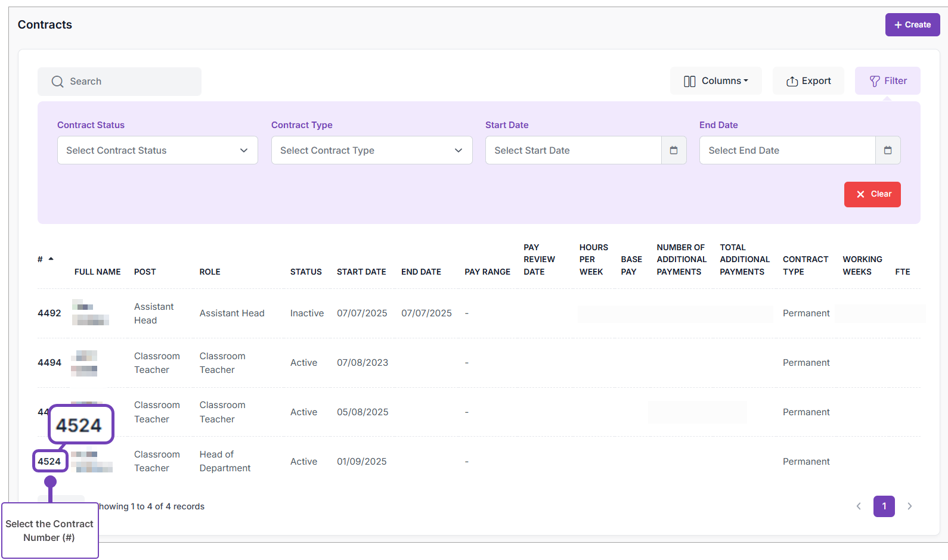
Task: Click the Start Date calendar icon
Action: point(674,150)
